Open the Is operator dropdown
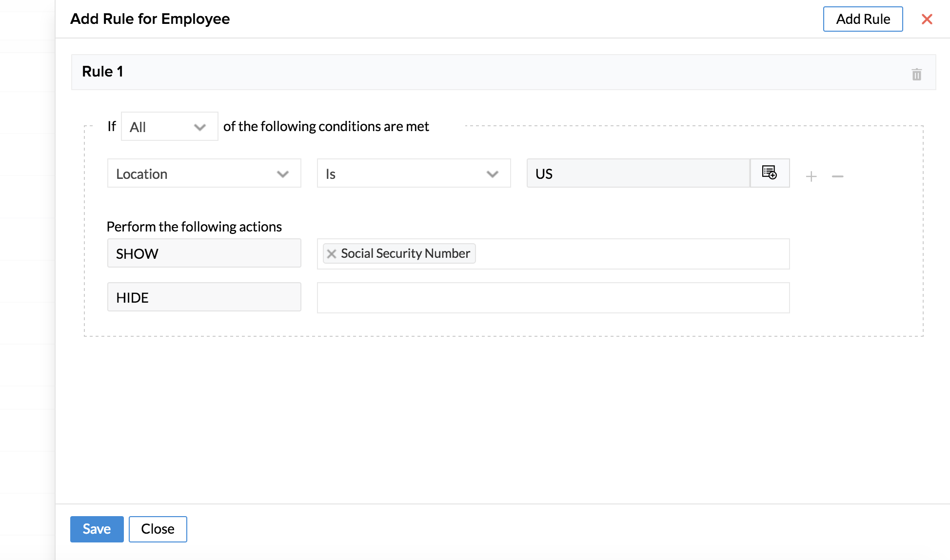 tap(413, 174)
